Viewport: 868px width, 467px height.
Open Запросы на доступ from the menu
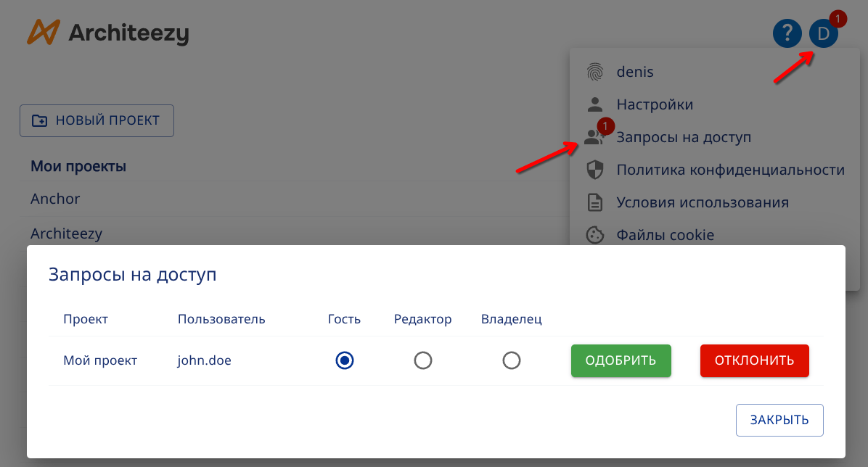pos(684,137)
